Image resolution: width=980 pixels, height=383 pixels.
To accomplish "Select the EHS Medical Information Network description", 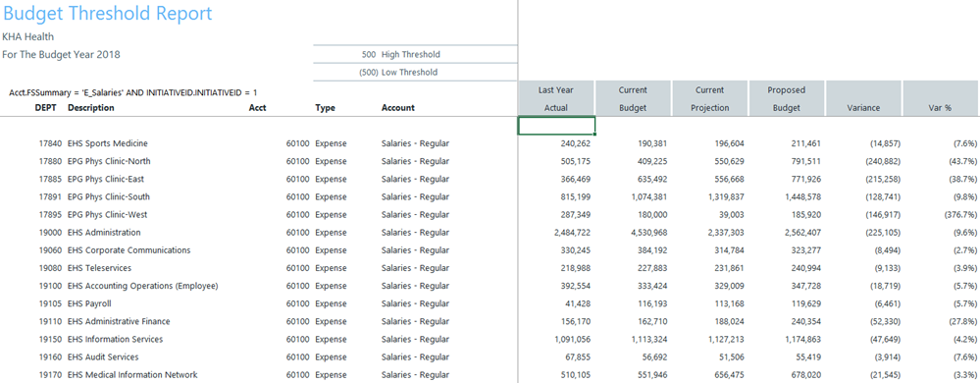I will pyautogui.click(x=132, y=375).
